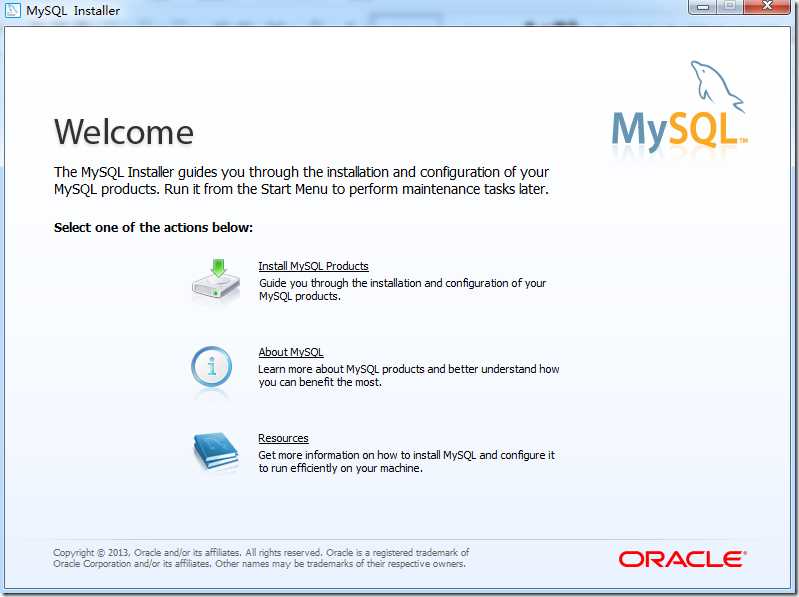Click 'Learn more about MySQL products' description
The width and height of the screenshot is (799, 597).
pyautogui.click(x=409, y=375)
